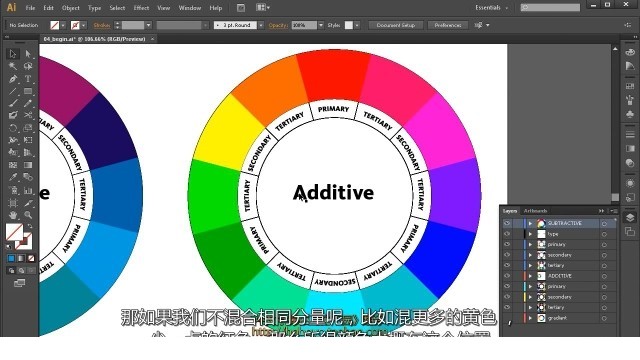The height and width of the screenshot is (360, 640).
Task: Select the Pencil tool
Action: pos(28,103)
